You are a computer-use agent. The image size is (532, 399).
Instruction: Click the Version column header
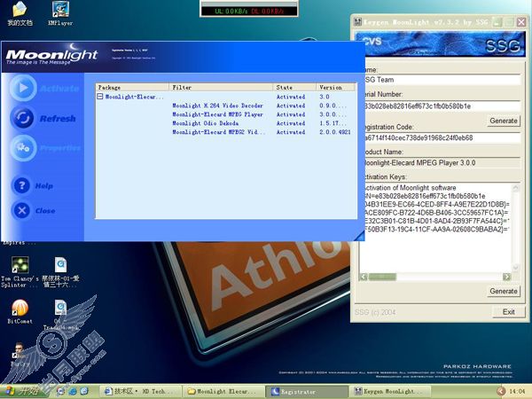[336, 87]
